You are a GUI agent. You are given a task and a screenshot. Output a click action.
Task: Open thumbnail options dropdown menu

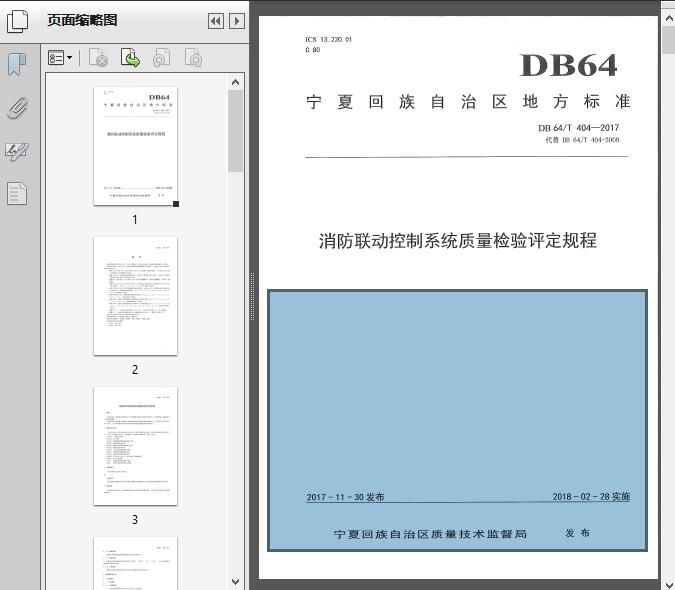click(x=60, y=58)
